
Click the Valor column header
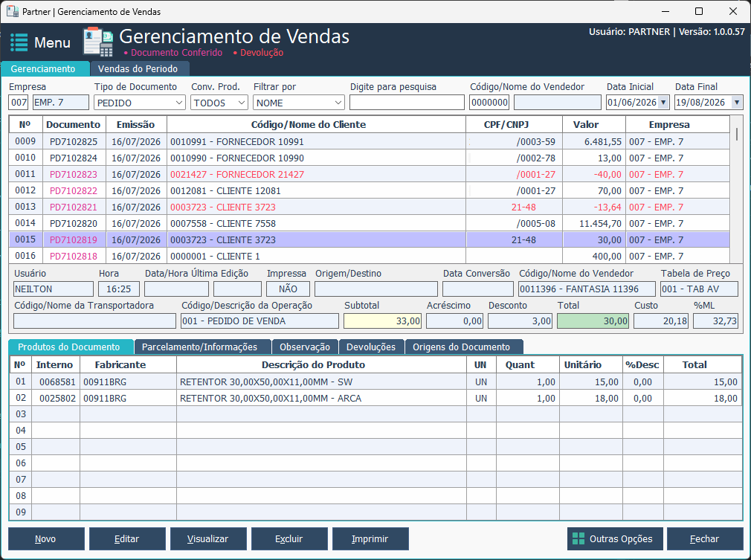tap(594, 124)
